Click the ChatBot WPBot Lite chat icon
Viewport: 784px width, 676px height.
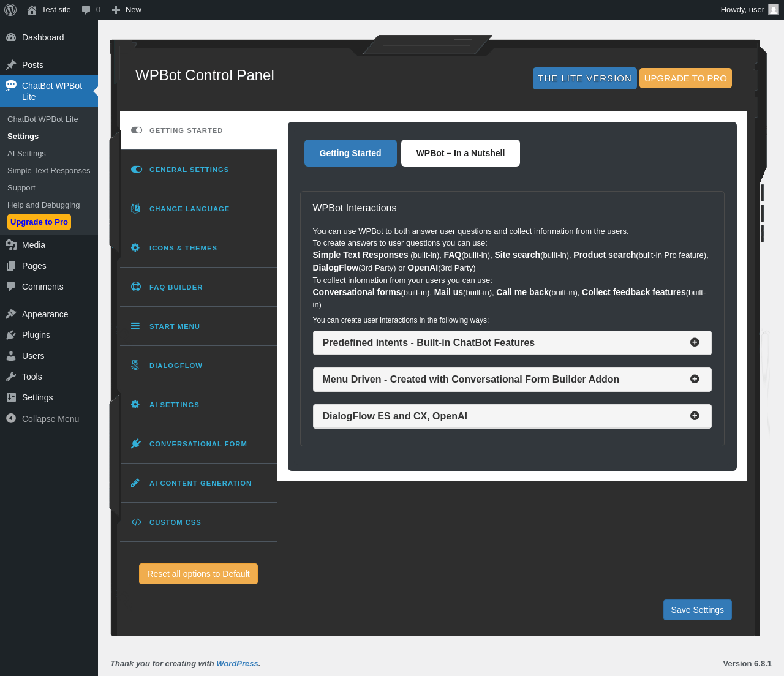coord(11,86)
